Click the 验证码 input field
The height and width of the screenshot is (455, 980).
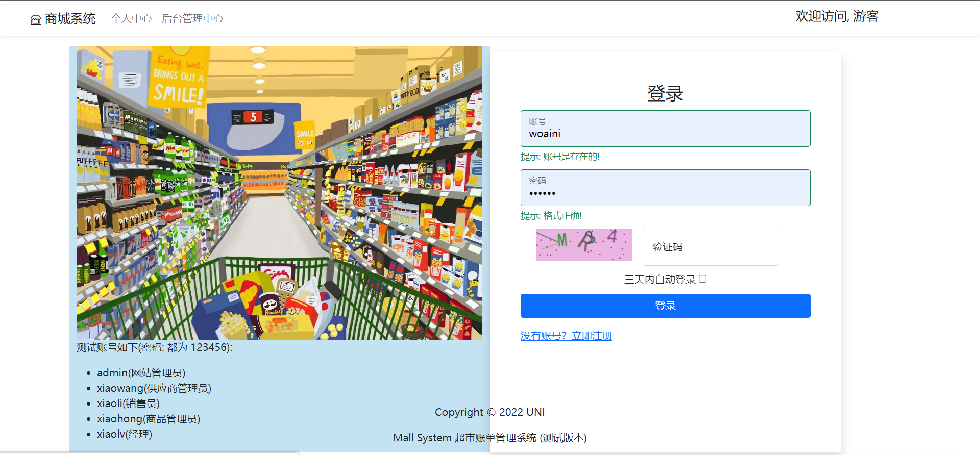point(712,247)
